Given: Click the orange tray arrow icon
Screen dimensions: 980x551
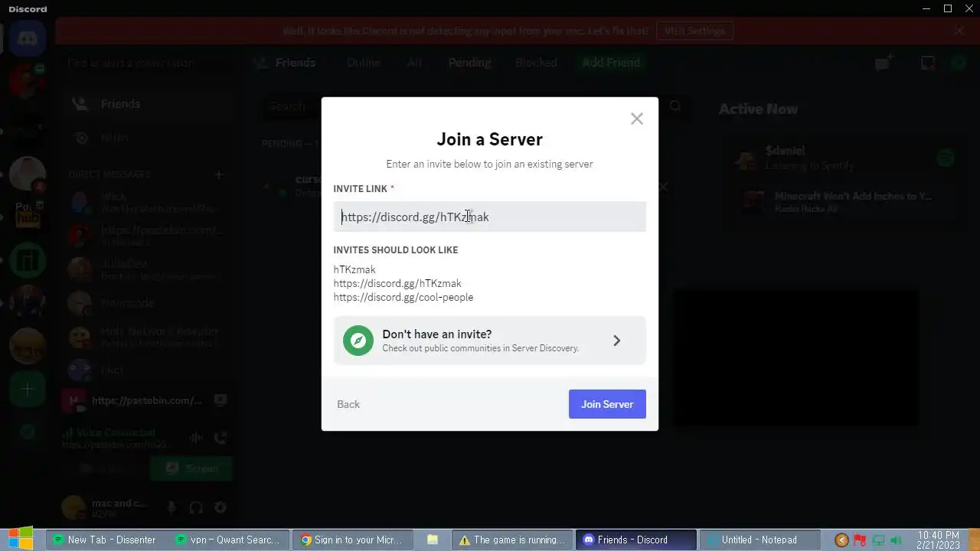Looking at the screenshot, I should (841, 540).
